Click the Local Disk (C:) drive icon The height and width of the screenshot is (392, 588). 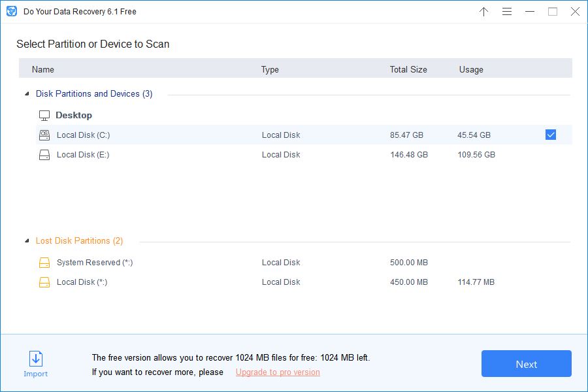pos(44,135)
